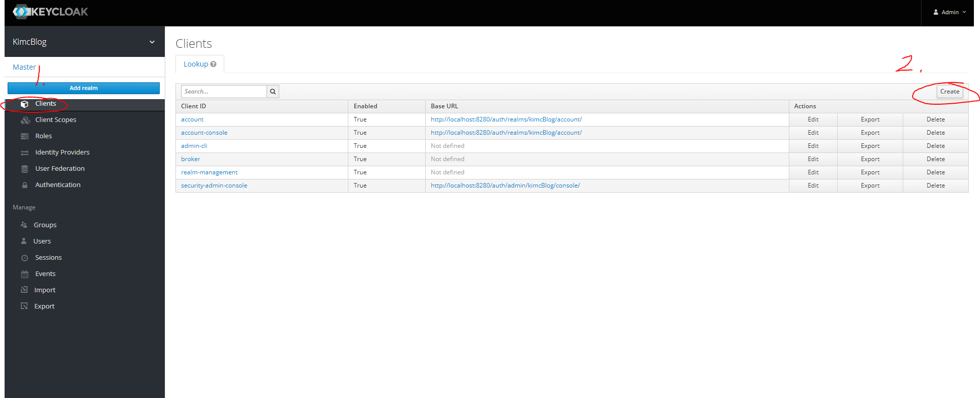Screen dimensions: 980x398
Task: Click the Events calendar icon
Action: tap(24, 274)
